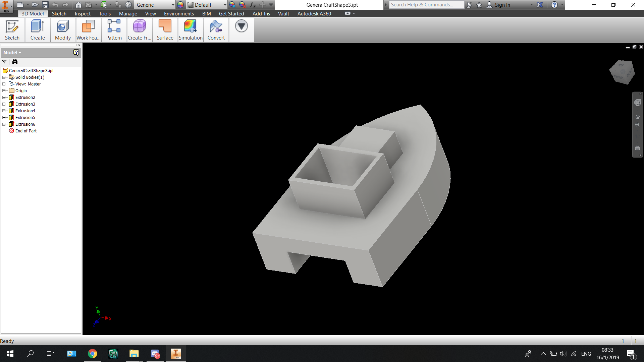Click the navigation bar Pan hand tool
Screen dimensions: 644x362
pyautogui.click(x=638, y=117)
